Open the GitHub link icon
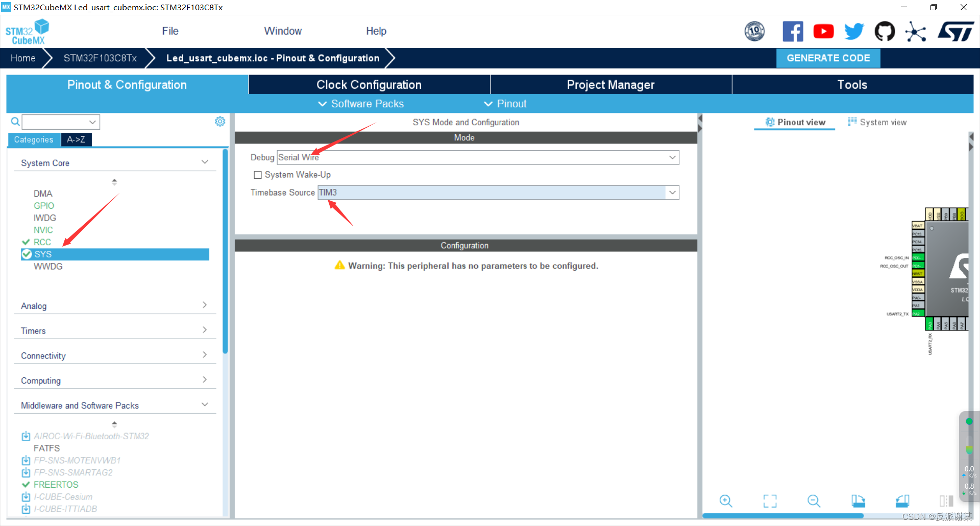The image size is (980, 526). [x=885, y=32]
